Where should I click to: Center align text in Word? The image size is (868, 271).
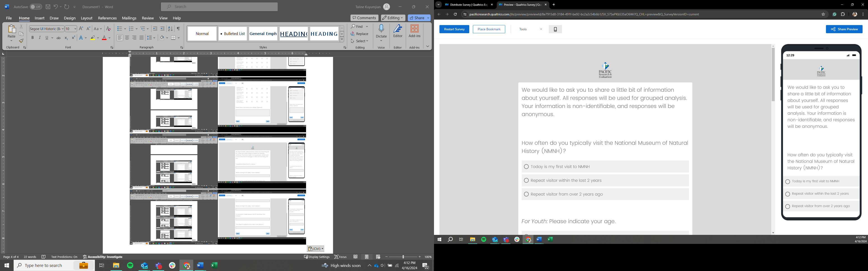click(x=127, y=38)
